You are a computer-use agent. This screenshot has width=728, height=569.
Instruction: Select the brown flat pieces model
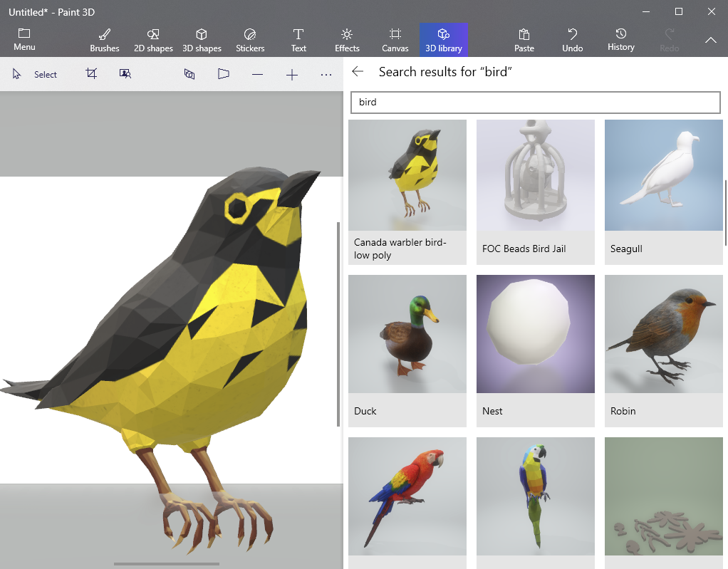[x=663, y=496]
